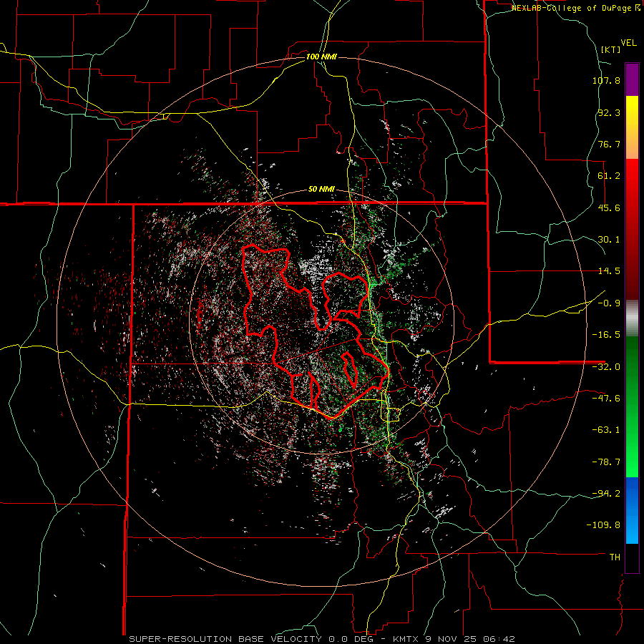The width and height of the screenshot is (644, 644).
Task: Click the TH threshold label
Action: click(615, 557)
